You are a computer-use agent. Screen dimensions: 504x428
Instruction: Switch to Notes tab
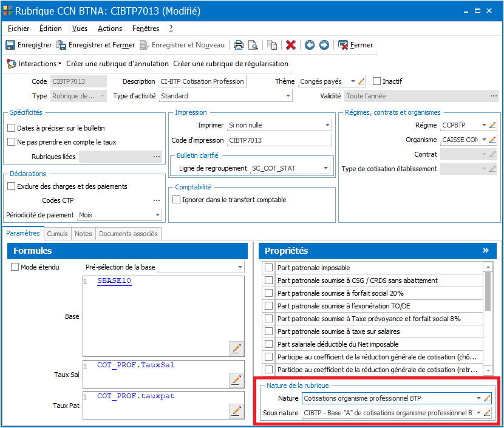pyautogui.click(x=83, y=234)
